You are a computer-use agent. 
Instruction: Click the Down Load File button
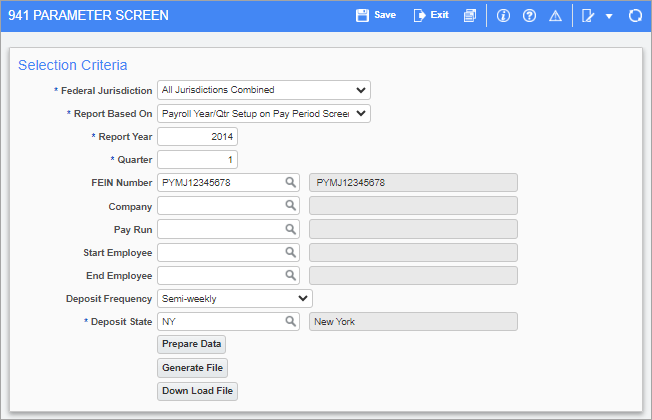197,391
